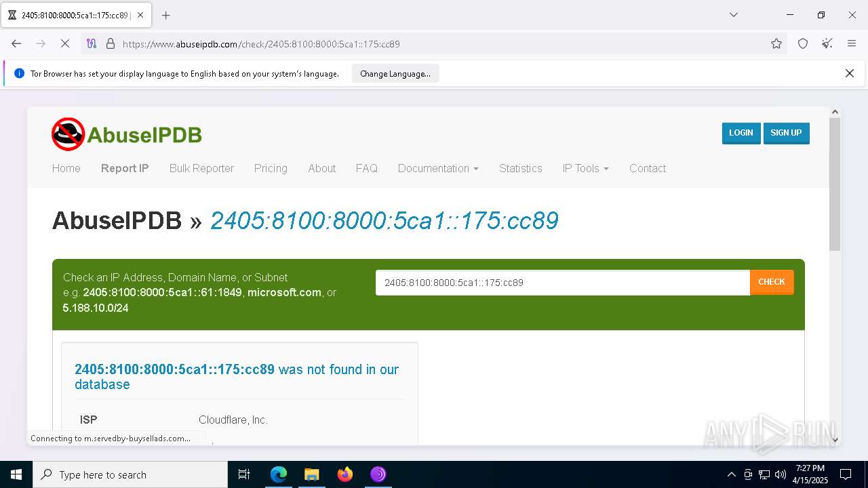868x488 pixels.
Task: Expand the Documentation dropdown
Action: [x=438, y=168]
